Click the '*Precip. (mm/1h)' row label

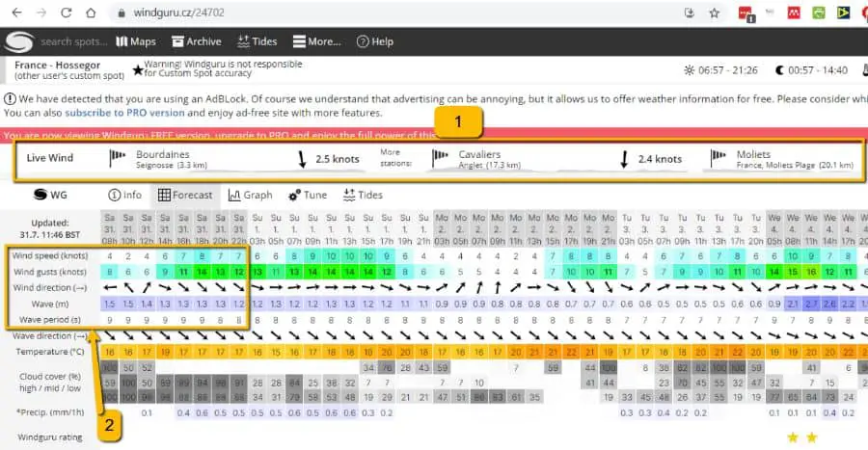tap(50, 412)
